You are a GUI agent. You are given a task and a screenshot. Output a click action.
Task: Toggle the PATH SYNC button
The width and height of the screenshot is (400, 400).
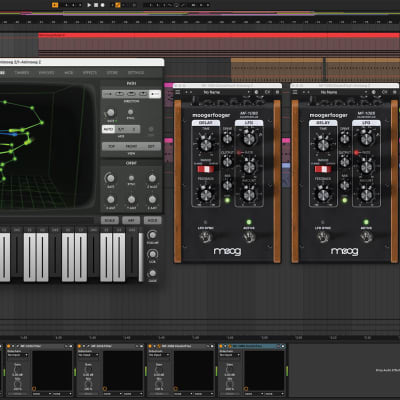click(x=131, y=112)
